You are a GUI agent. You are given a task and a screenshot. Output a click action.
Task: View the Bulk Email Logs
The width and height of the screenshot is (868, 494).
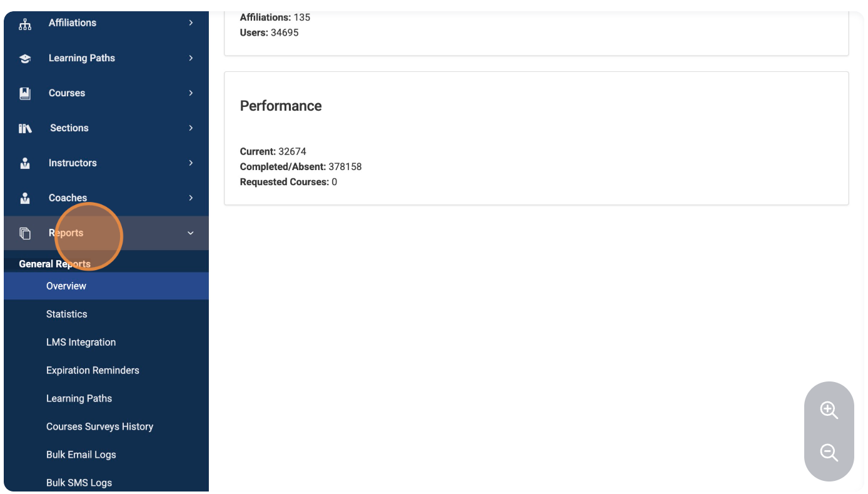[81, 455]
